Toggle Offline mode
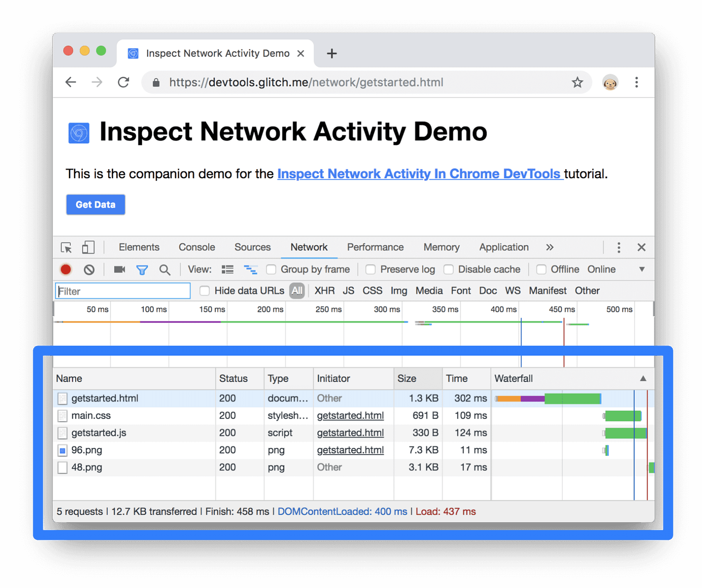The height and width of the screenshot is (588, 702). (541, 269)
